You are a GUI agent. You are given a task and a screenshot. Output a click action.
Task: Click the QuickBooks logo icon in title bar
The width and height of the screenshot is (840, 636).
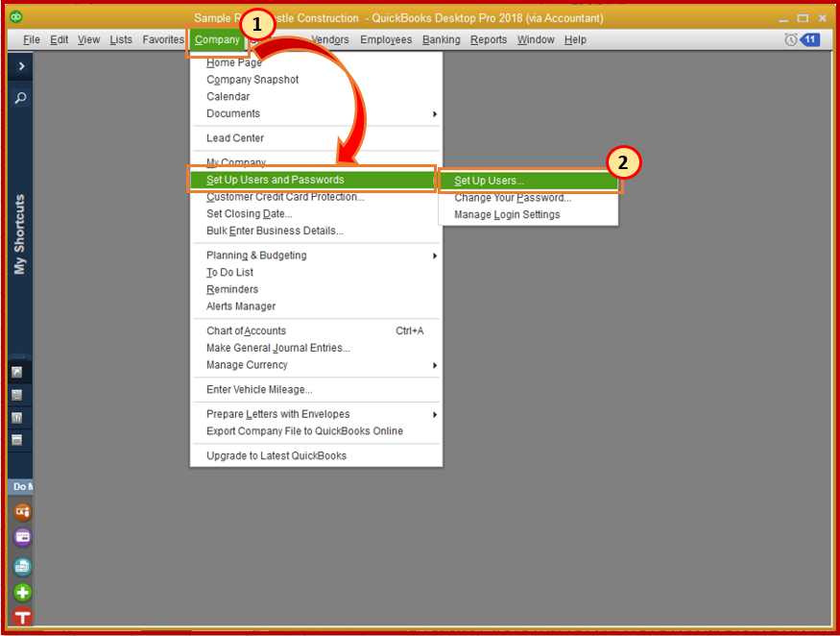click(x=16, y=16)
